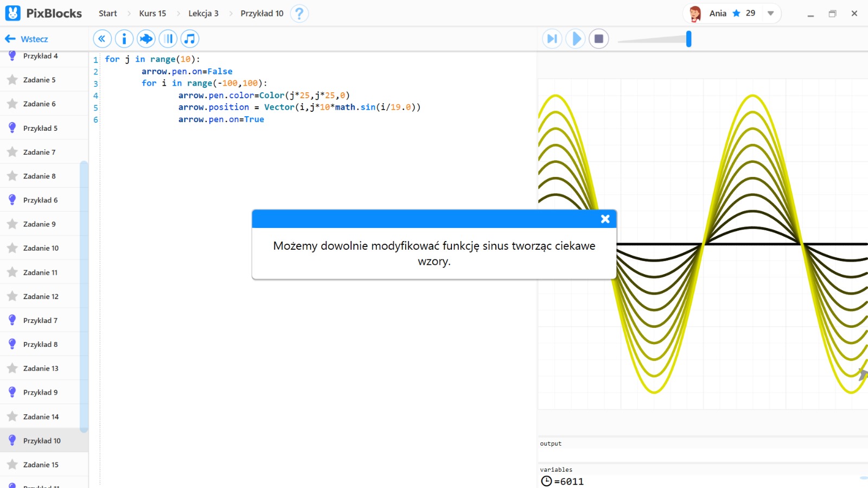The width and height of the screenshot is (868, 488).
Task: Open Kurs 15 breadcrumb item
Action: tap(152, 14)
